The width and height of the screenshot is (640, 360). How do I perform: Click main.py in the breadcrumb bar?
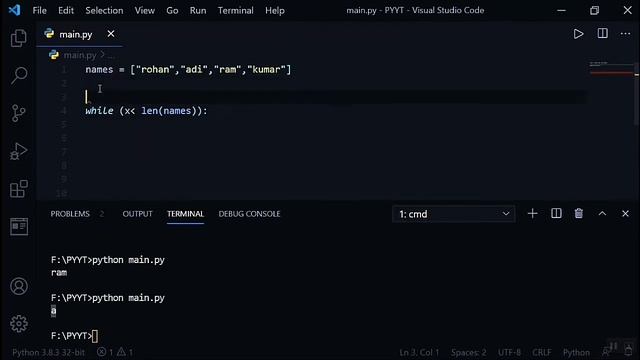pyautogui.click(x=80, y=55)
